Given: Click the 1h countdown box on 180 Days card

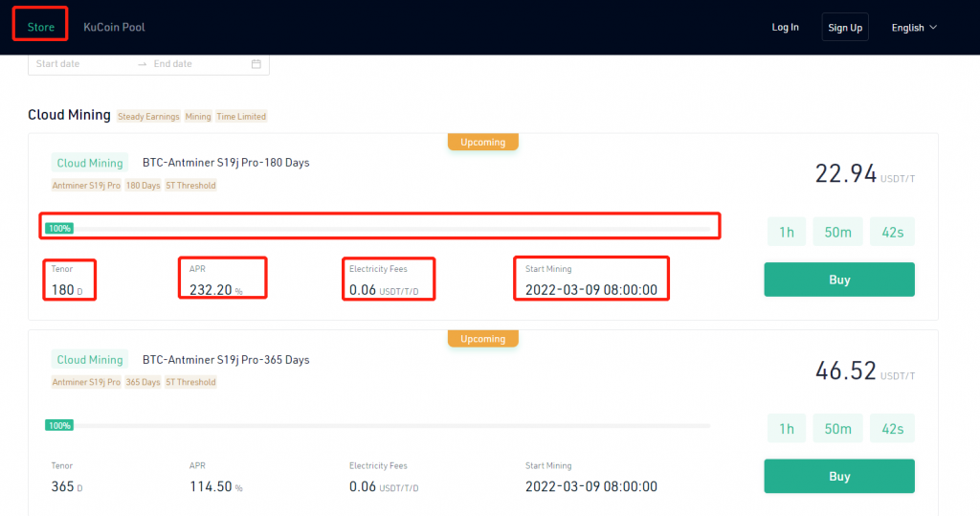Looking at the screenshot, I should click(787, 232).
